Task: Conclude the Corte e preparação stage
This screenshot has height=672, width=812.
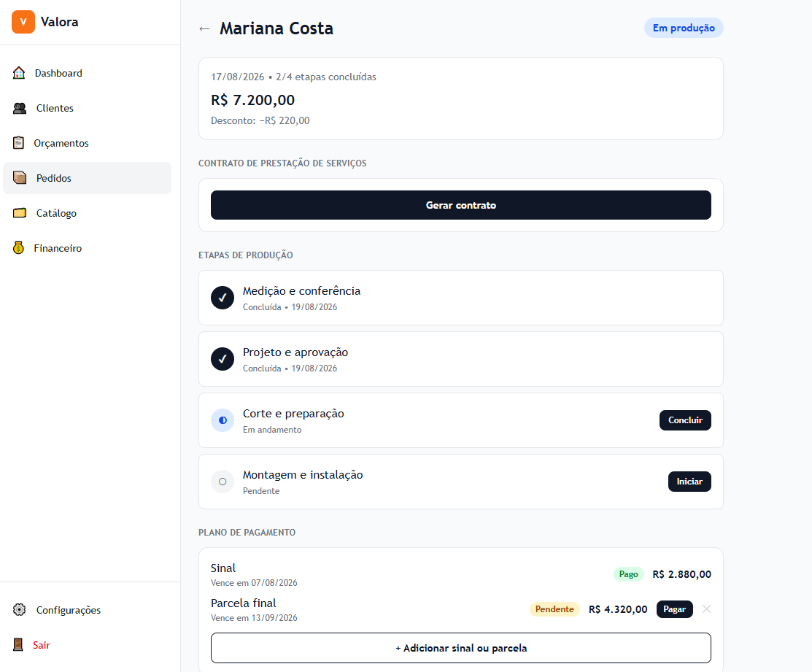Action: [x=685, y=420]
